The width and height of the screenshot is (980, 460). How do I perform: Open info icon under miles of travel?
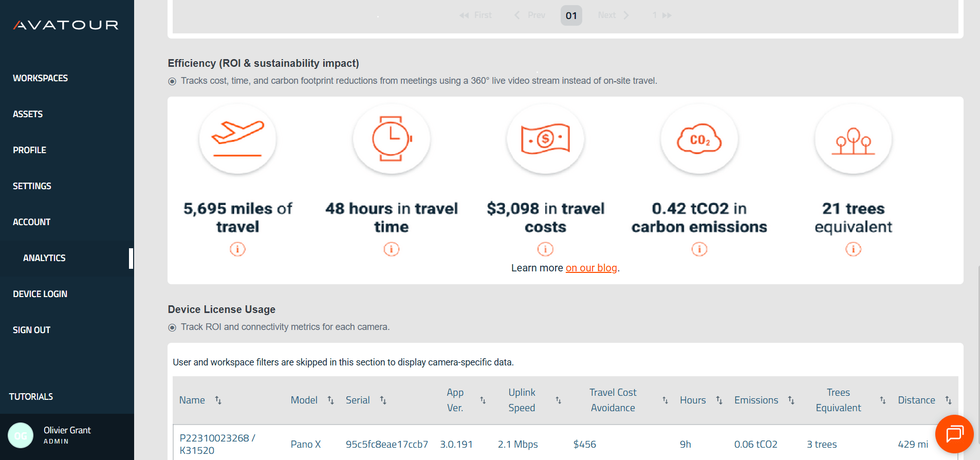pyautogui.click(x=237, y=249)
